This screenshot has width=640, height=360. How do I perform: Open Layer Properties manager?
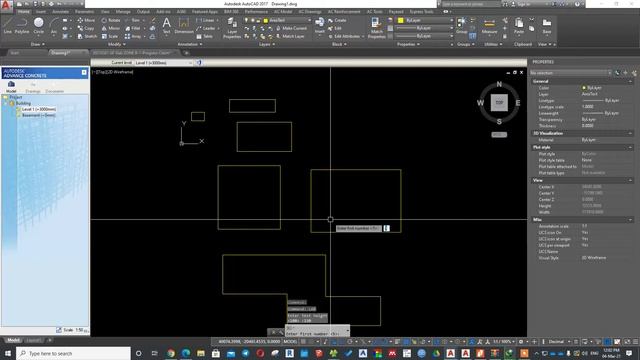point(232,28)
